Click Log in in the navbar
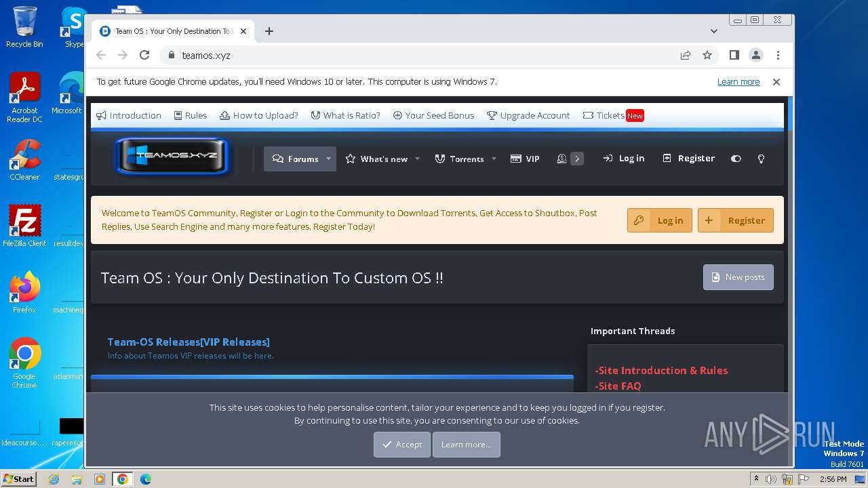Image resolution: width=868 pixels, height=488 pixels. pos(623,158)
